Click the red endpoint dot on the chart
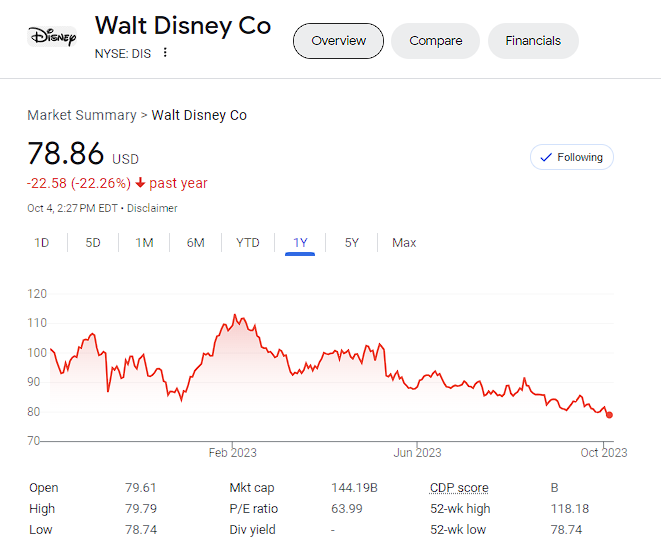 [609, 415]
